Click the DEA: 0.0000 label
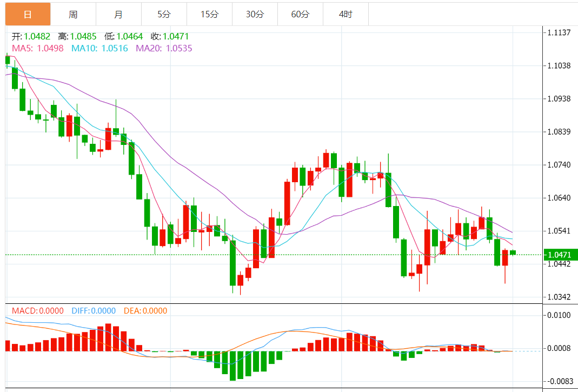This screenshot has width=578, height=392. tap(145, 311)
